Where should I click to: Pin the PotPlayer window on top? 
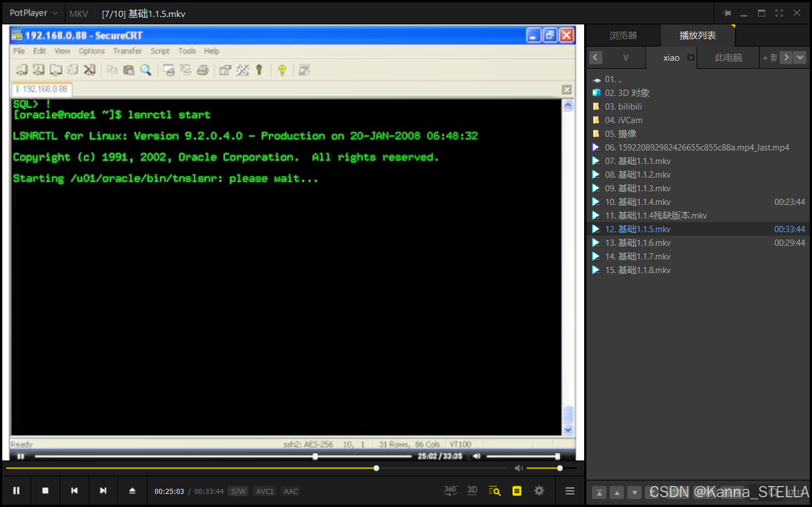(727, 13)
